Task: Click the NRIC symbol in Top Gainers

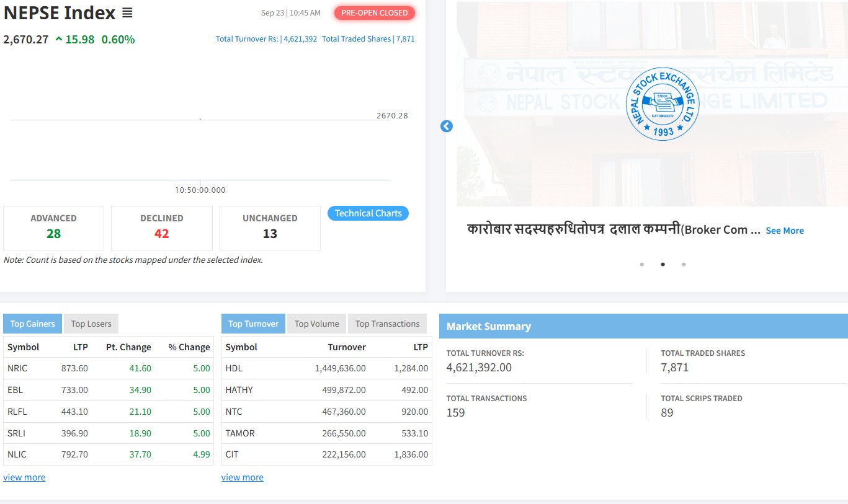Action: 17,368
